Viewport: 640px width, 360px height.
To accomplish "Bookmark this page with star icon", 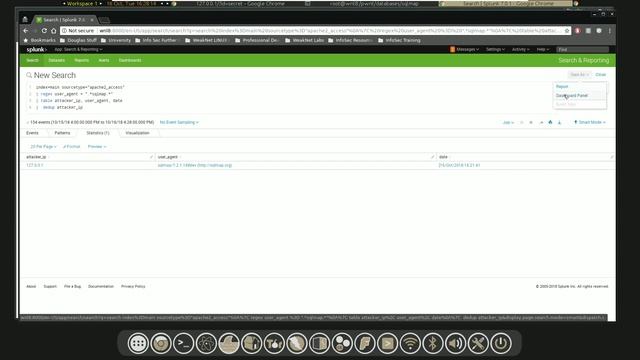I will point(567,31).
